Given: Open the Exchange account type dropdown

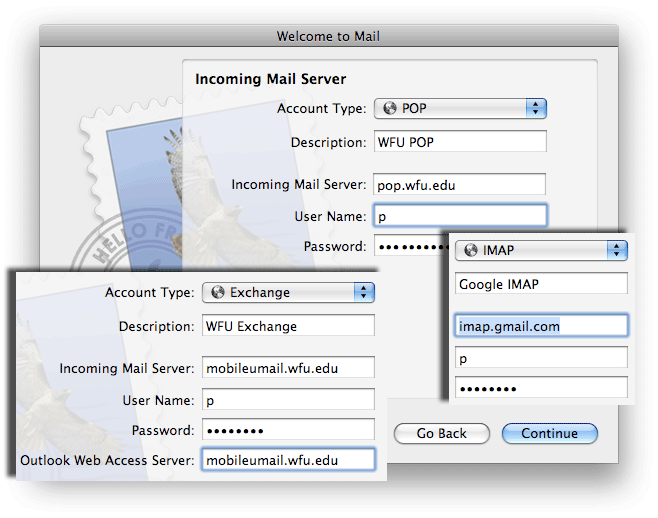Looking at the screenshot, I should pos(288,292).
